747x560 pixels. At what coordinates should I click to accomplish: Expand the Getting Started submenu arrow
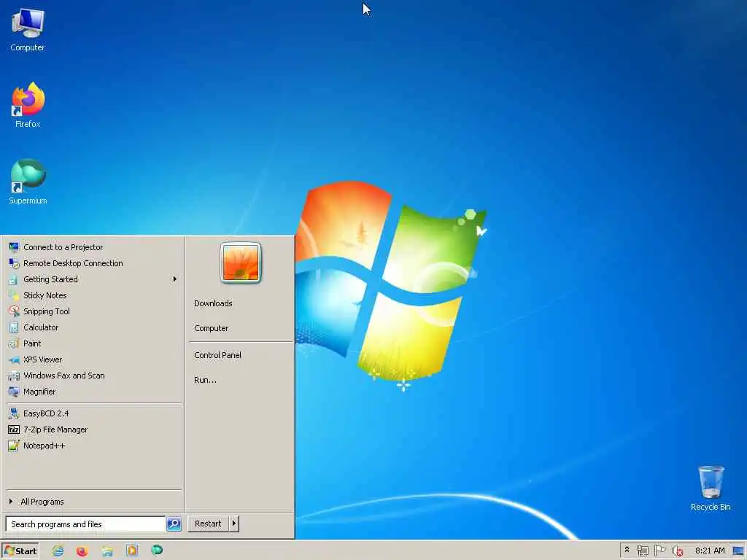tap(175, 279)
